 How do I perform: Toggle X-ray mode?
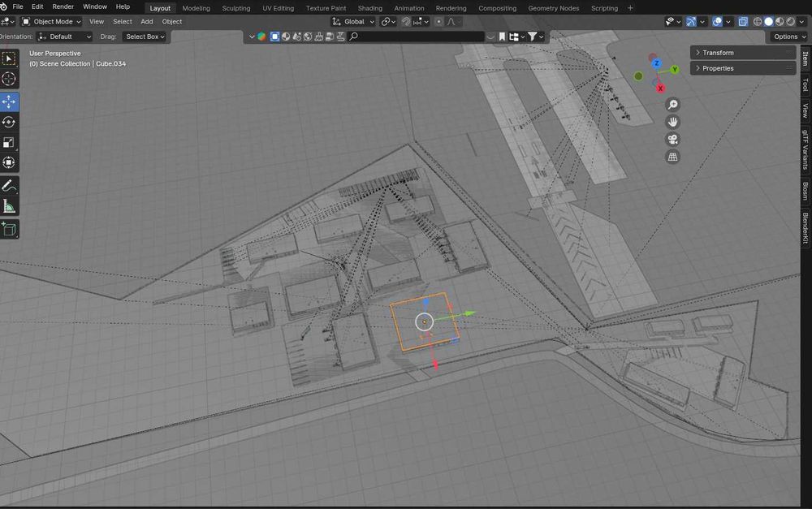pyautogui.click(x=743, y=22)
